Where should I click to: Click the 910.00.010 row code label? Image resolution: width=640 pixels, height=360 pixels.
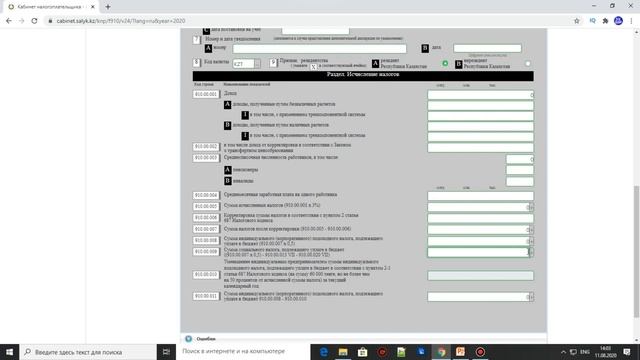[x=206, y=275]
